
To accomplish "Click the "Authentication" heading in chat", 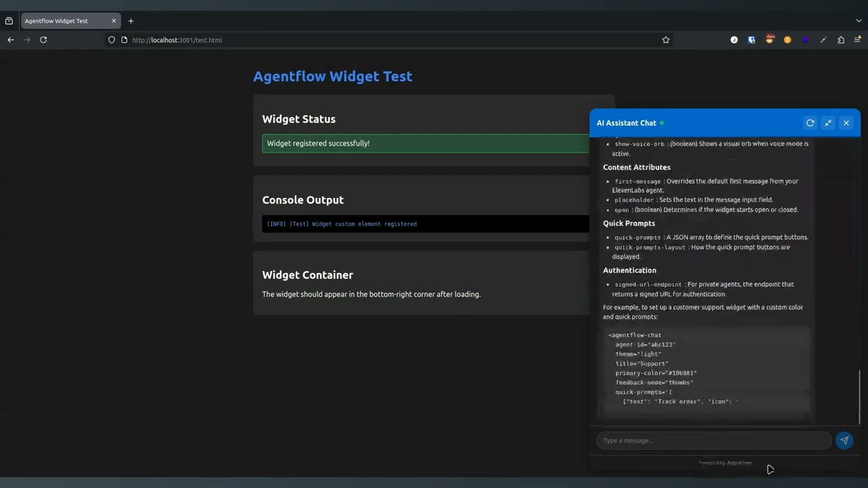I will pos(629,270).
